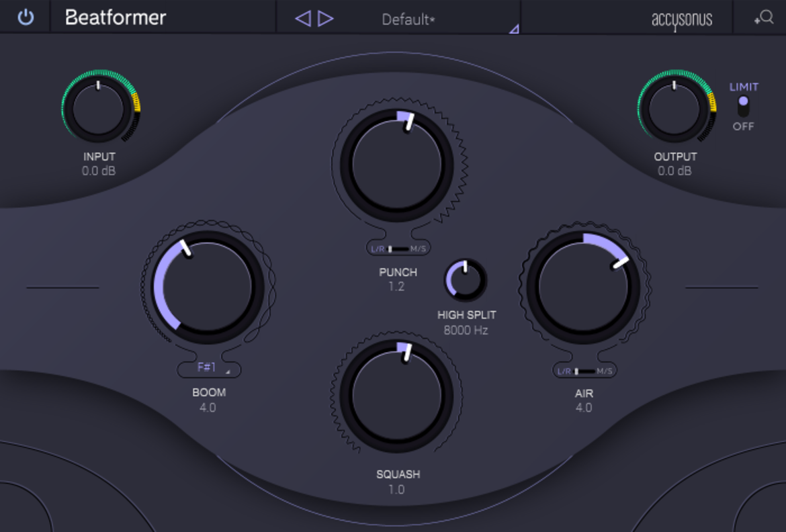
Task: Click the Input gain knob
Action: point(99,109)
